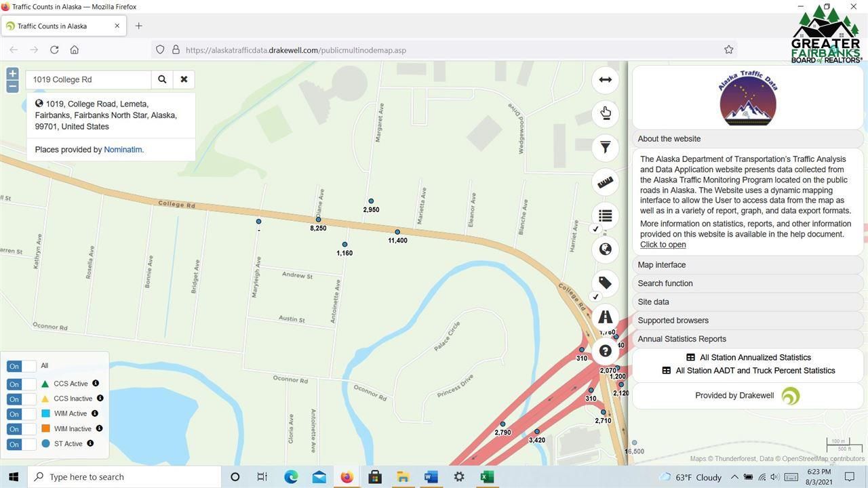Image resolution: width=868 pixels, height=488 pixels.
Task: Open All Station AADT and Truck Percent Statistics
Action: [x=748, y=371]
